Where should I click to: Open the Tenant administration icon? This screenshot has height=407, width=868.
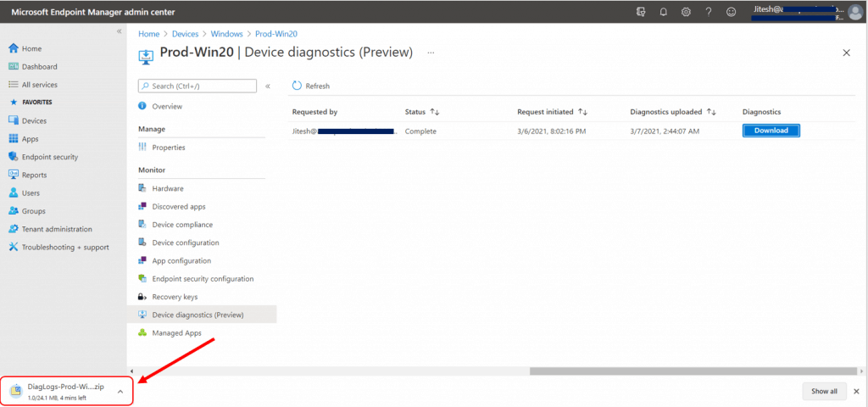point(14,229)
